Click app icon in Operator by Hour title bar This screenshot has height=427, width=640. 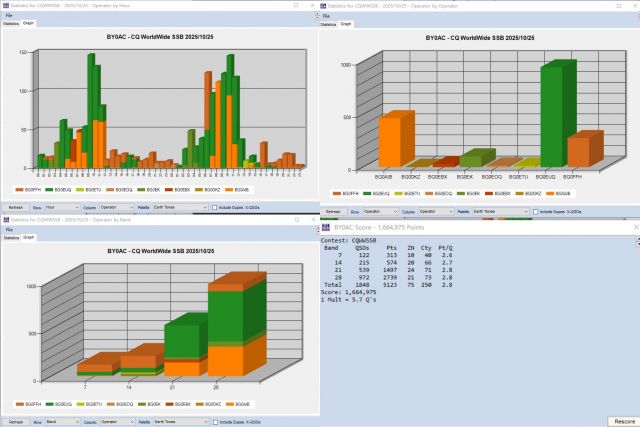pyautogui.click(x=4, y=5)
